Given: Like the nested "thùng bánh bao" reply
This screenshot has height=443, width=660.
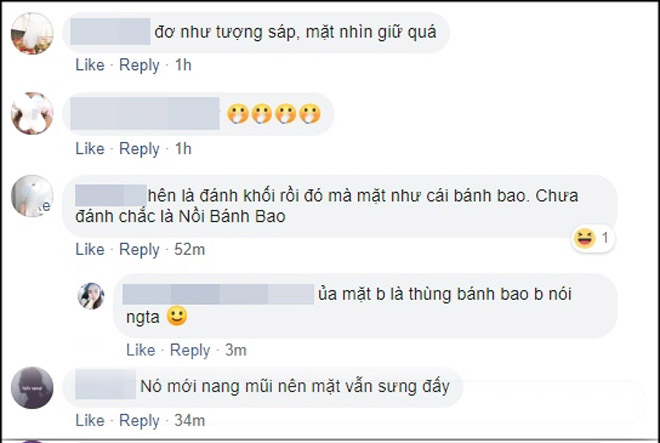Looking at the screenshot, I should 140,350.
